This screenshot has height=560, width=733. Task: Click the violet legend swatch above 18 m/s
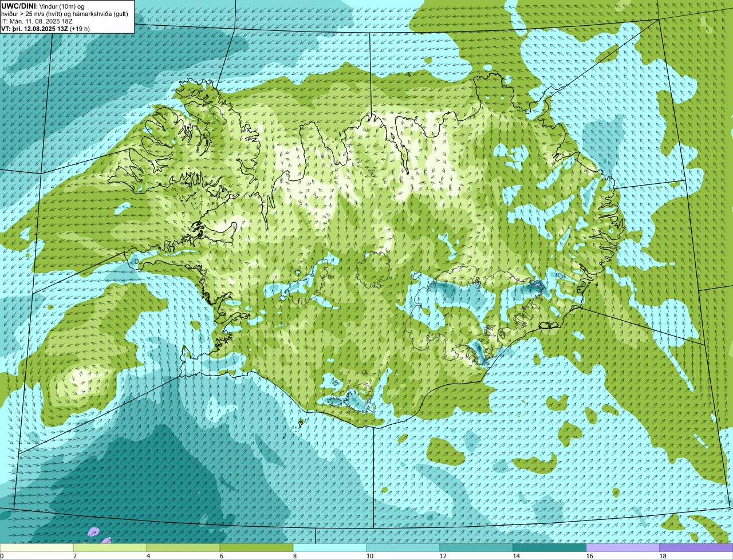point(696,548)
